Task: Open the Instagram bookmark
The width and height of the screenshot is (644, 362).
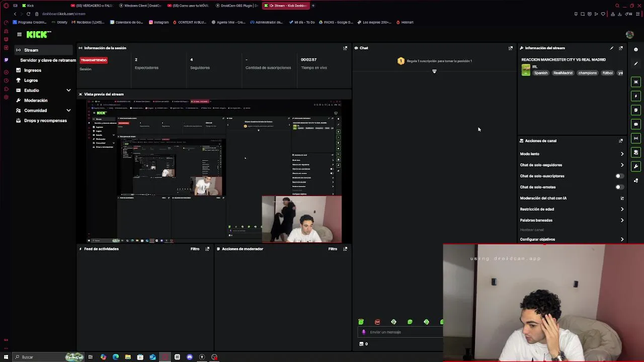Action: coord(159,22)
